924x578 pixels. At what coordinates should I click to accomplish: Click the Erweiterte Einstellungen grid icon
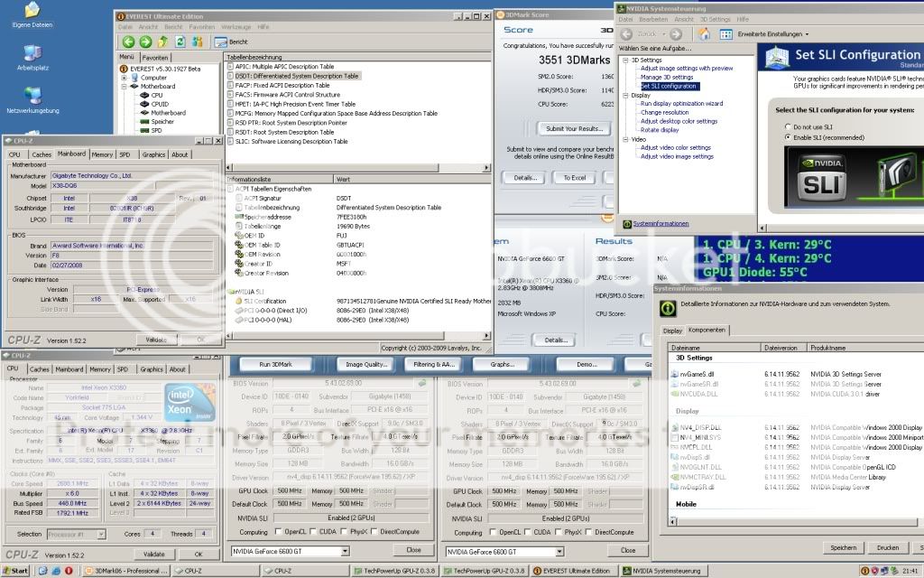(x=727, y=34)
